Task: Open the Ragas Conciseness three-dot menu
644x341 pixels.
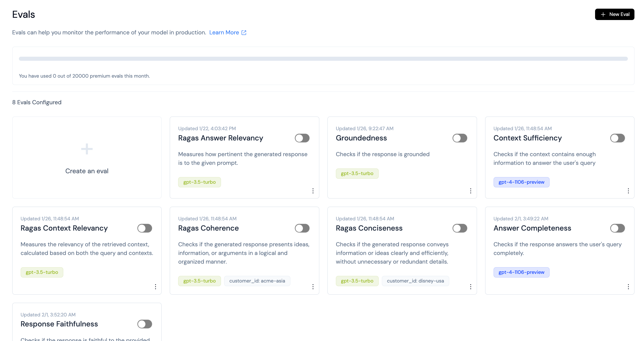Action: (471, 287)
